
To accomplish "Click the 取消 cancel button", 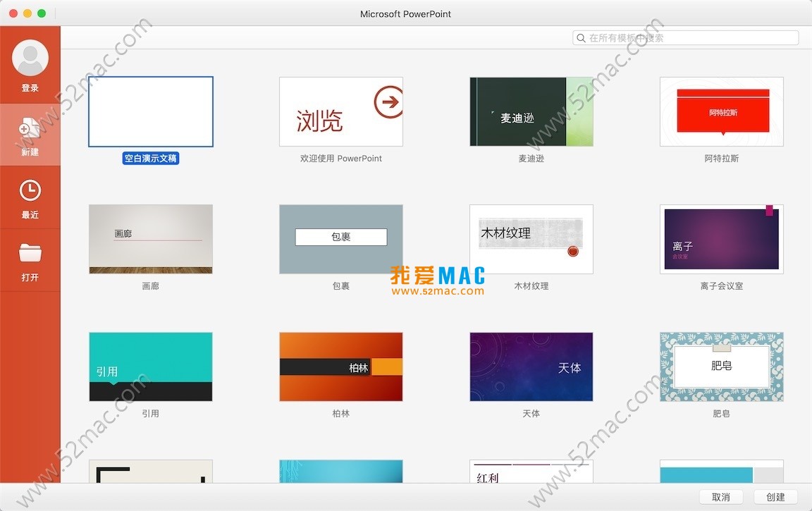I will coord(721,497).
